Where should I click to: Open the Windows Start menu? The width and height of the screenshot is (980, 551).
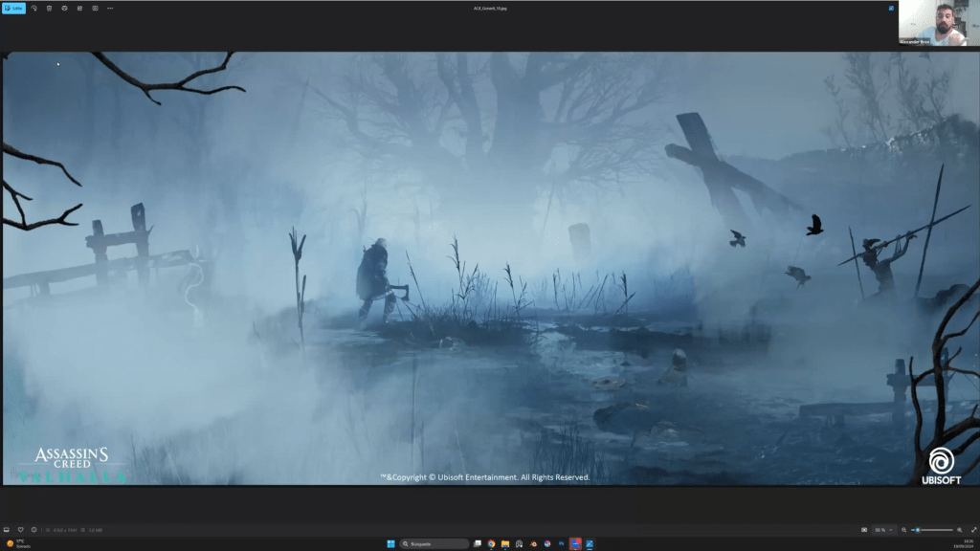pyautogui.click(x=390, y=543)
